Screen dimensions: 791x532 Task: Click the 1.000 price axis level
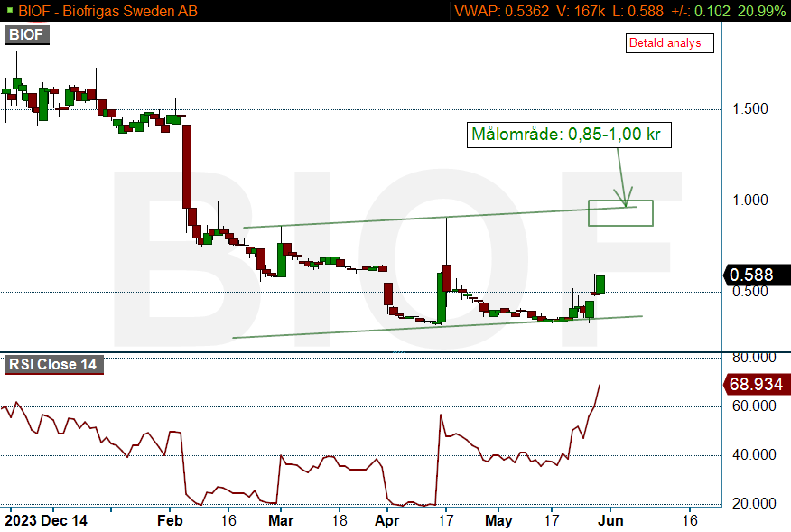pyautogui.click(x=750, y=200)
